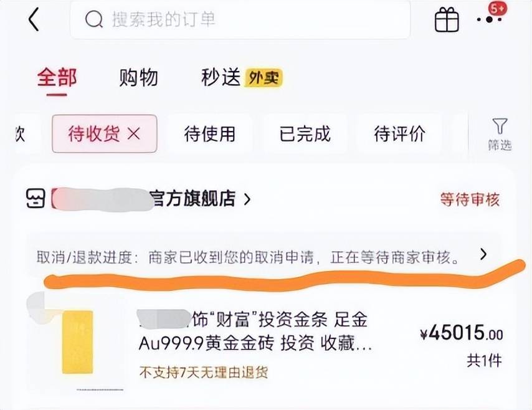Tap the back arrow icon
The image size is (532, 410).
coord(34,19)
